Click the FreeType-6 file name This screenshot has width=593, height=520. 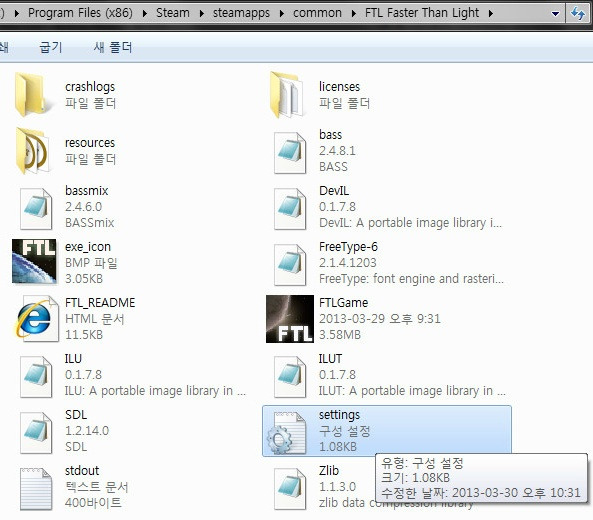pyautogui.click(x=348, y=247)
